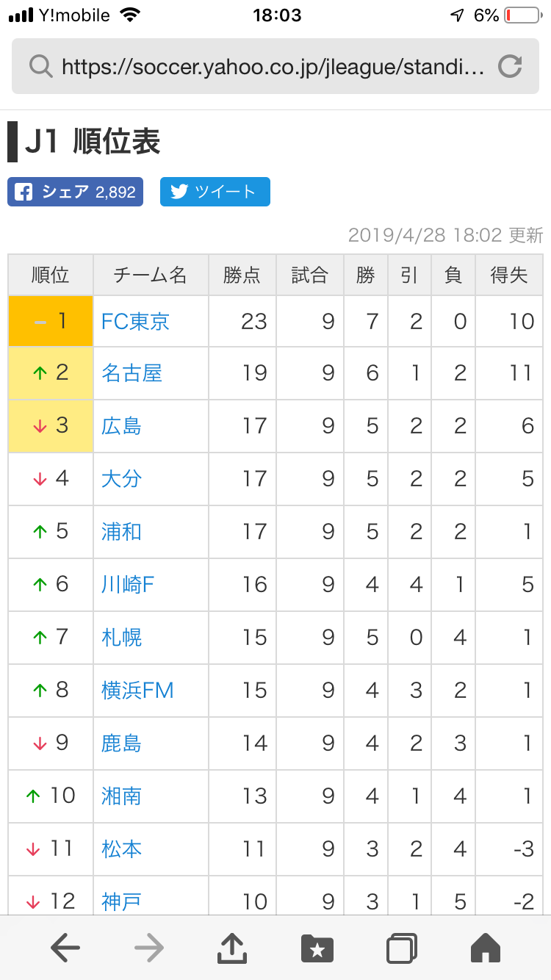Select the 鹿島 team link
The width and height of the screenshot is (551, 980).
click(121, 743)
